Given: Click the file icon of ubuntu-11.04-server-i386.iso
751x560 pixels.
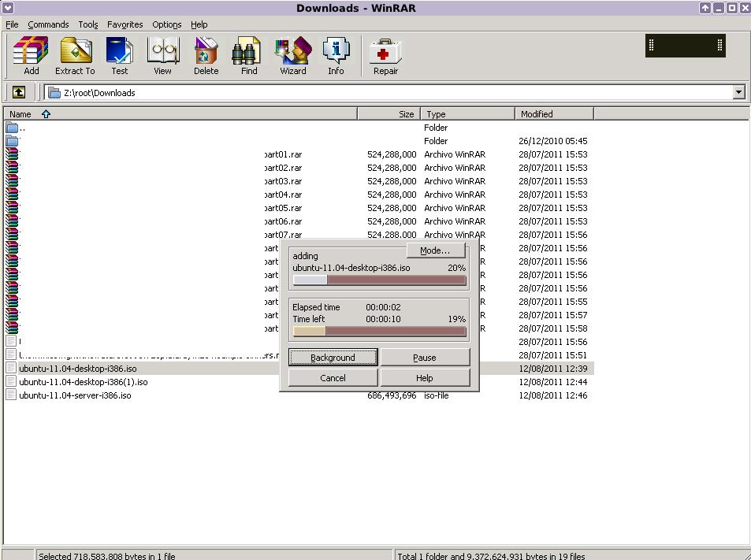Looking at the screenshot, I should tap(12, 395).
